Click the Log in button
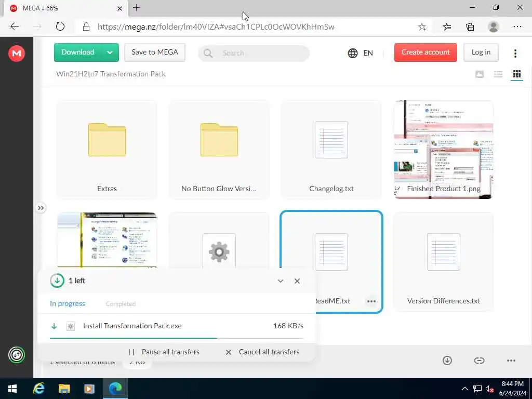The image size is (532, 399). pyautogui.click(x=481, y=52)
